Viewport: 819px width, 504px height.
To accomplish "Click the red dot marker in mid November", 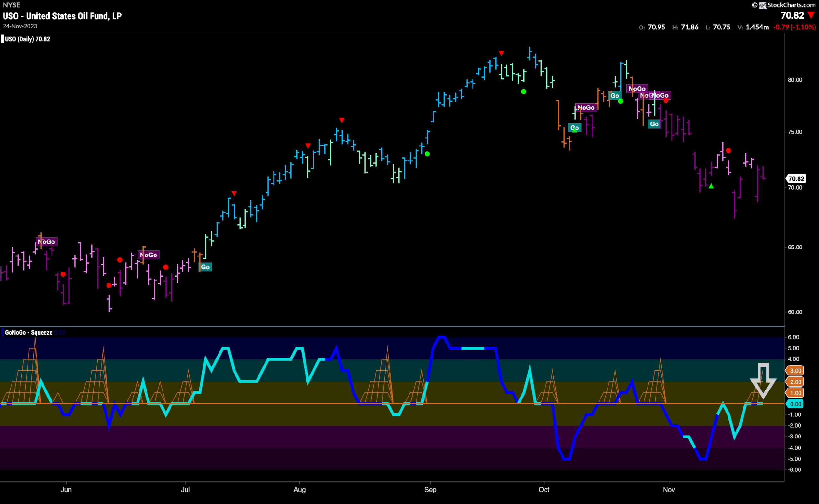I will click(x=729, y=151).
